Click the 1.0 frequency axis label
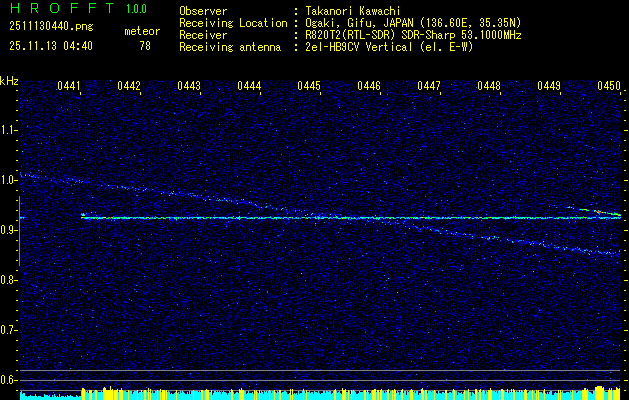This screenshot has height=400, width=629. coord(10,179)
